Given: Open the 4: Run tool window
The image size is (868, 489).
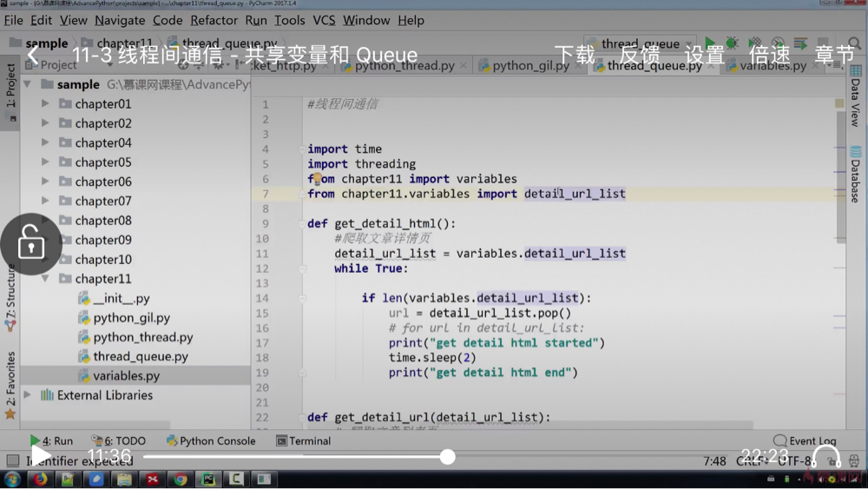Looking at the screenshot, I should point(51,441).
